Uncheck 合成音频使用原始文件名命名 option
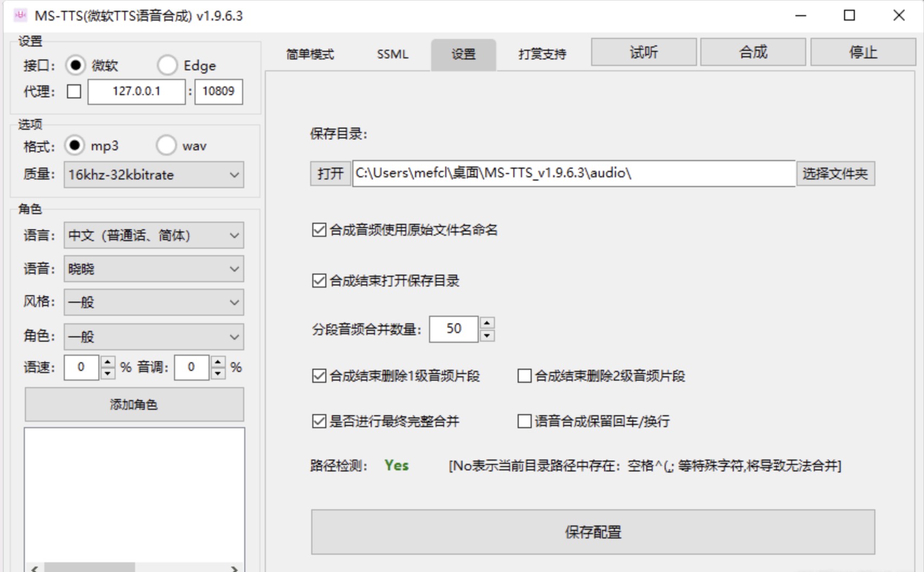Image resolution: width=924 pixels, height=572 pixels. coord(319,230)
